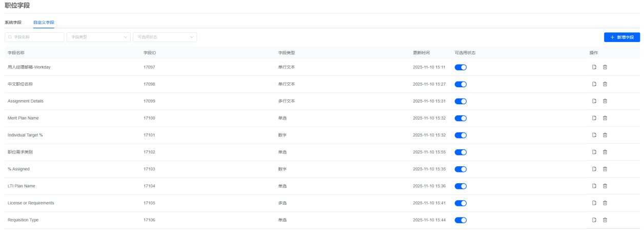Viewport: 644px width, 233px height.
Task: Delete the Assignment Details field
Action: click(x=605, y=101)
